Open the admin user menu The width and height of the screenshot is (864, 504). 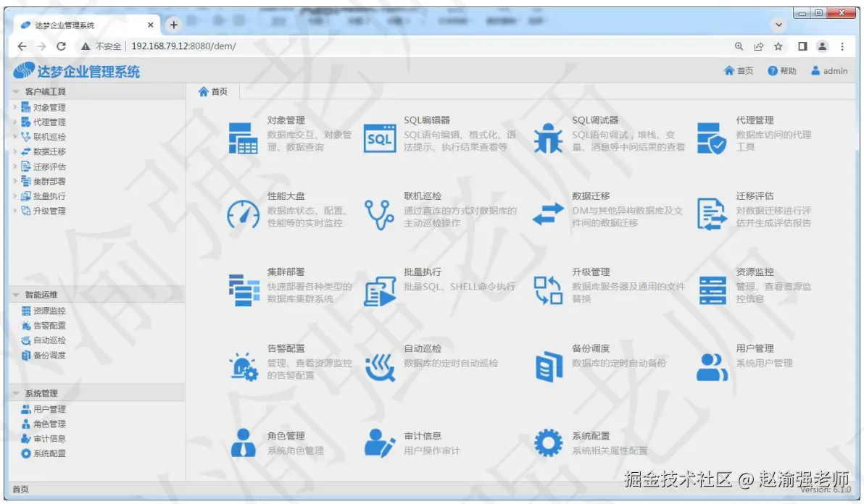(x=829, y=71)
